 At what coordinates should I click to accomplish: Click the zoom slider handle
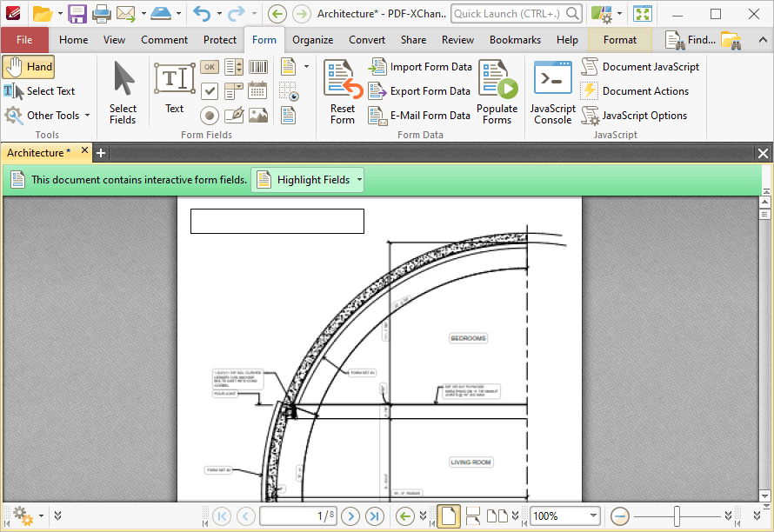click(677, 516)
